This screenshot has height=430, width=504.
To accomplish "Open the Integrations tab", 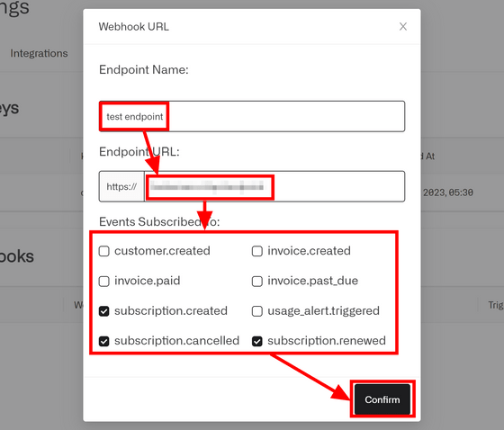I will 39,53.
